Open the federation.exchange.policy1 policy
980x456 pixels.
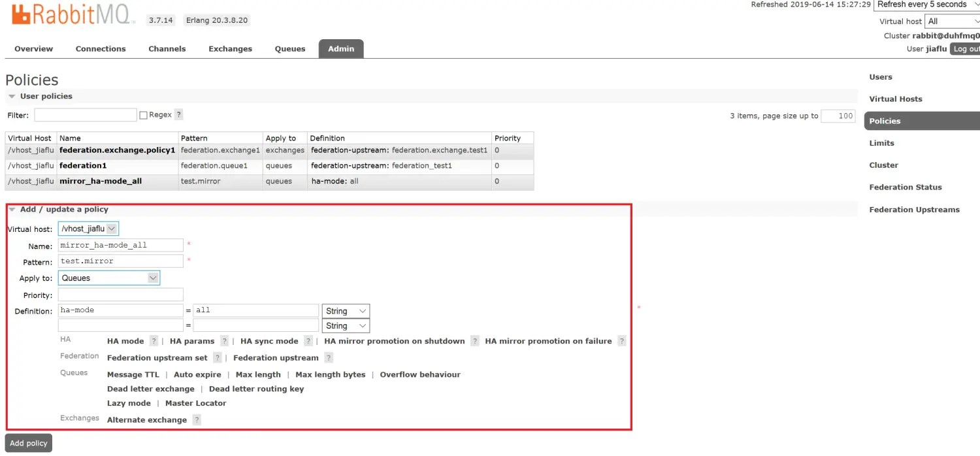point(118,150)
